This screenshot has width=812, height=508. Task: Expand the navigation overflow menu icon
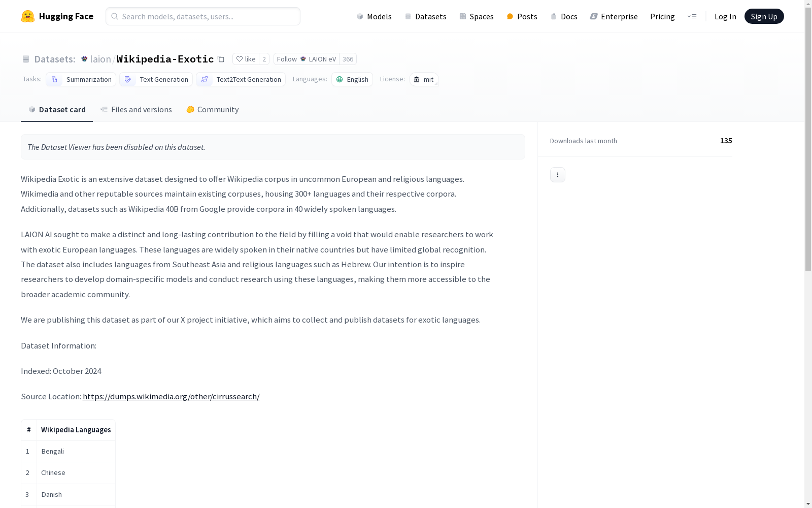[692, 16]
